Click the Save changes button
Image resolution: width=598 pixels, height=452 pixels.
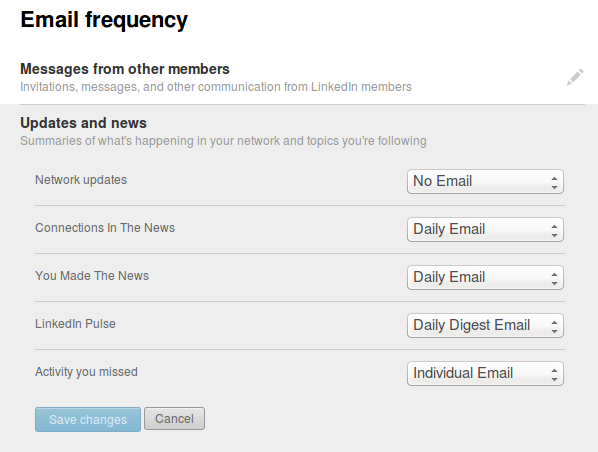point(88,420)
